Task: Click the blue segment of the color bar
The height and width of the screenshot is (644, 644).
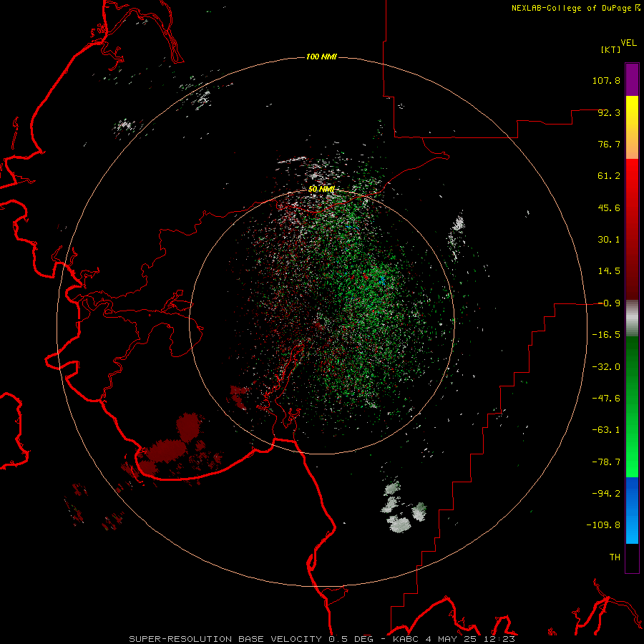Action: (632, 510)
